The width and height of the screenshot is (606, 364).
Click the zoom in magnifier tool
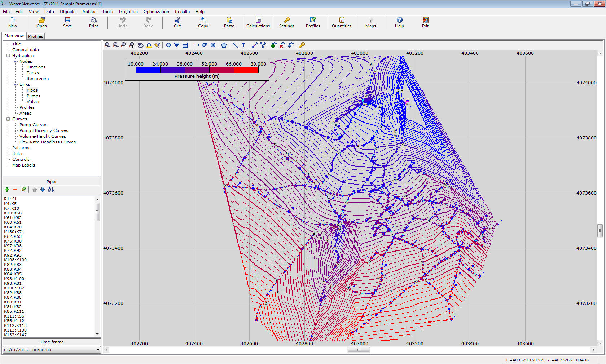107,45
